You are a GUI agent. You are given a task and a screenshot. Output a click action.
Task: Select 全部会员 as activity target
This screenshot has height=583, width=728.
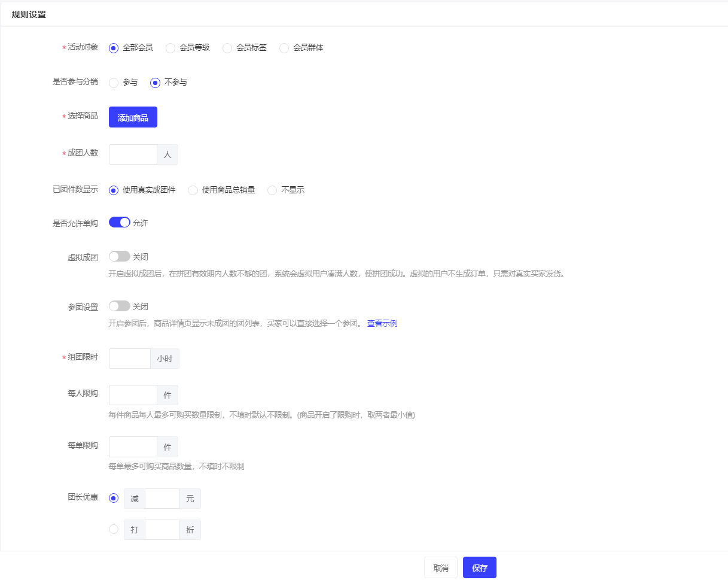[x=114, y=48]
